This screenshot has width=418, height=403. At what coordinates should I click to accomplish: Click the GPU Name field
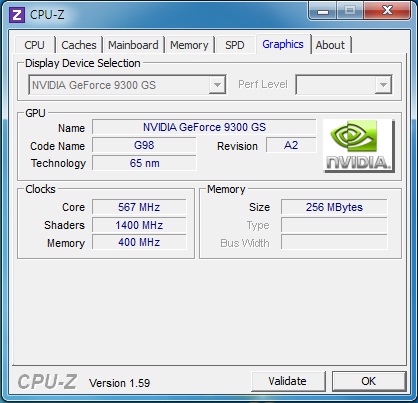tap(204, 127)
